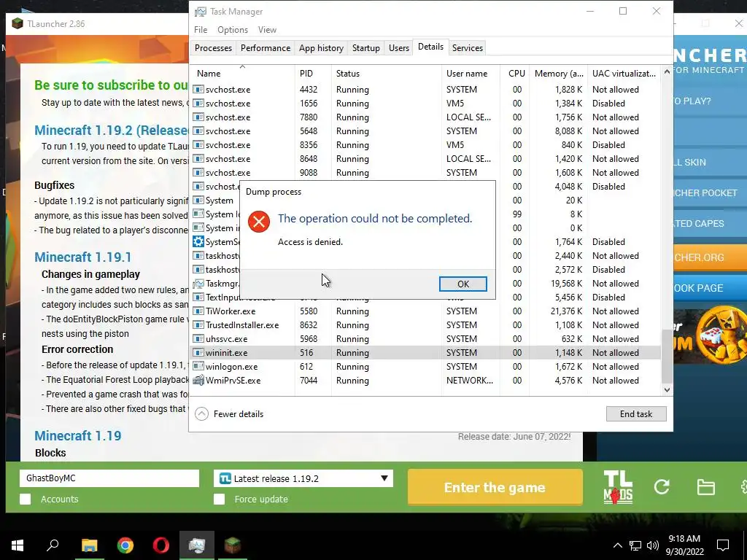
Task: Open the Options menu in Task Manager
Action: pyautogui.click(x=233, y=29)
